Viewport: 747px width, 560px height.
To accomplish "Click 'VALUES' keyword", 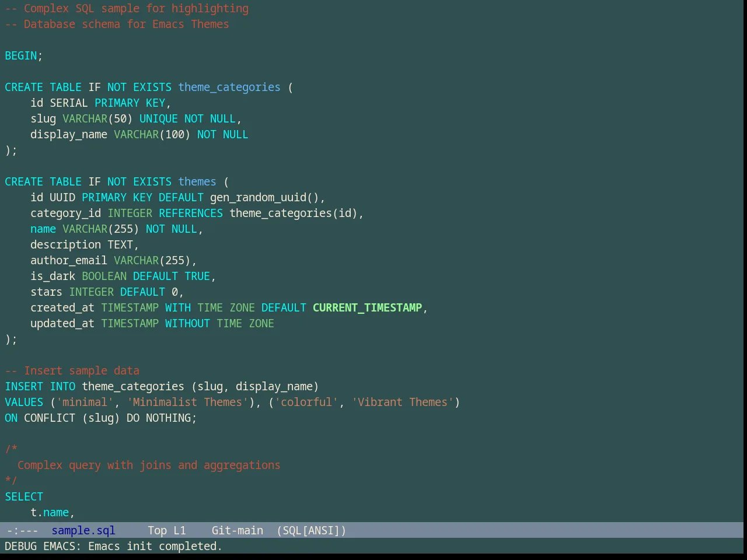I will pos(24,402).
